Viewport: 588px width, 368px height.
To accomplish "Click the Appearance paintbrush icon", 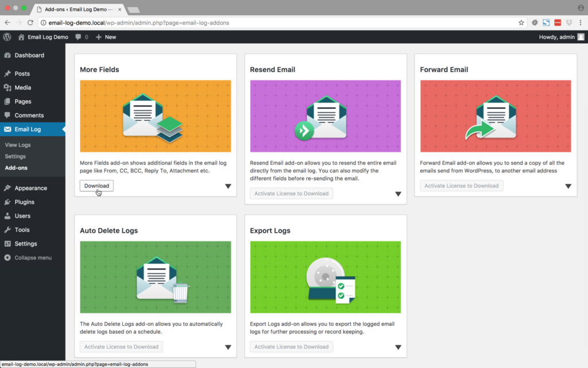I will tap(7, 188).
